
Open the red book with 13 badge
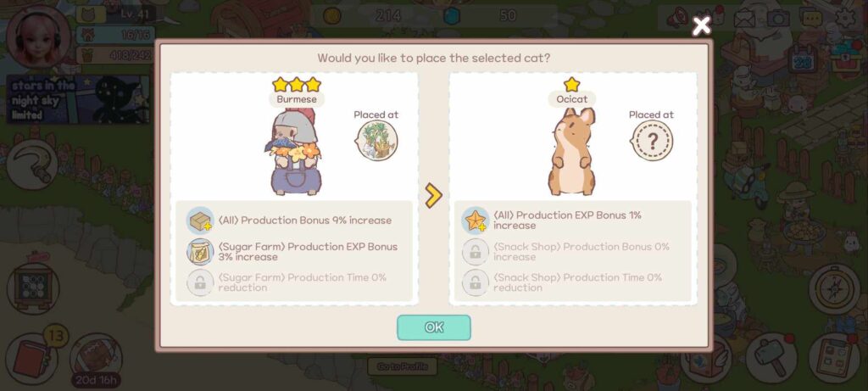pyautogui.click(x=32, y=358)
